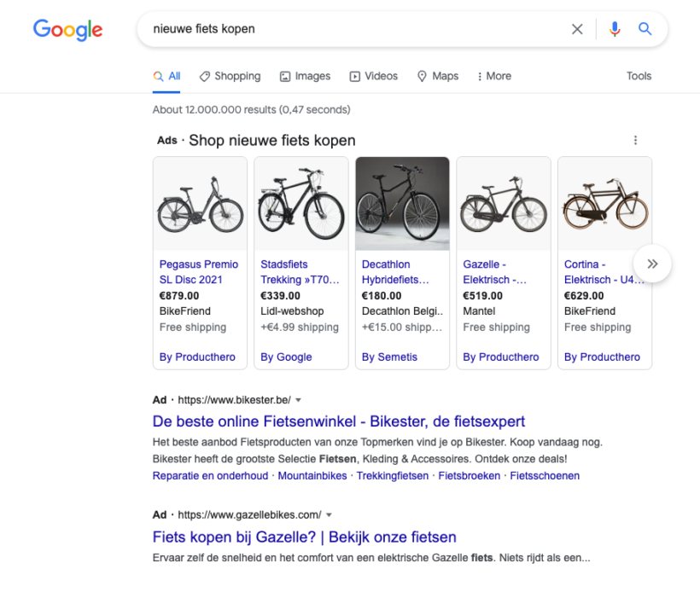Click the Gazelle Elektrisch bike image
The image size is (700, 592).
coord(504,204)
